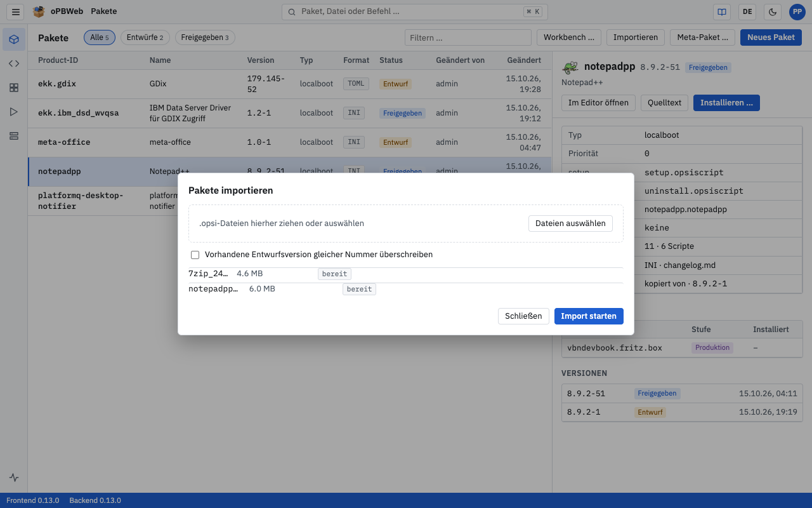
Task: Open the activity pulse sidebar icon
Action: click(14, 478)
